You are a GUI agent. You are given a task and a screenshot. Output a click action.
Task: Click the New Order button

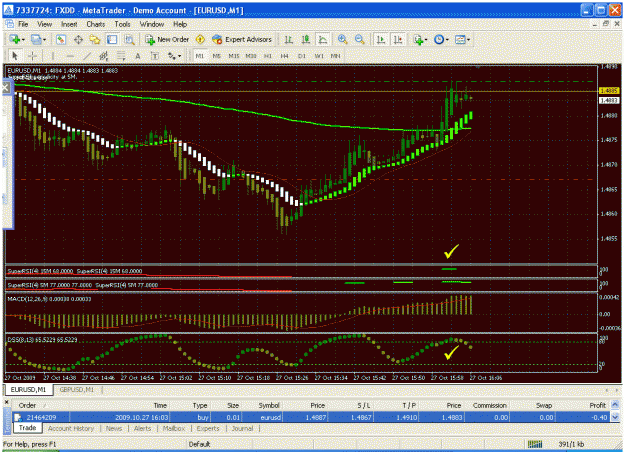pyautogui.click(x=167, y=39)
